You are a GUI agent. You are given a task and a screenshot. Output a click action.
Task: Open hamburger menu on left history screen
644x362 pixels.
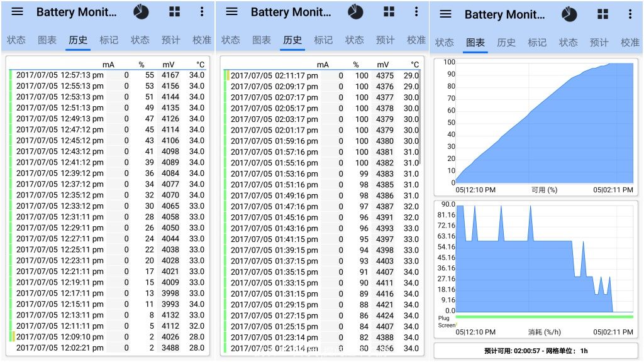coord(17,11)
